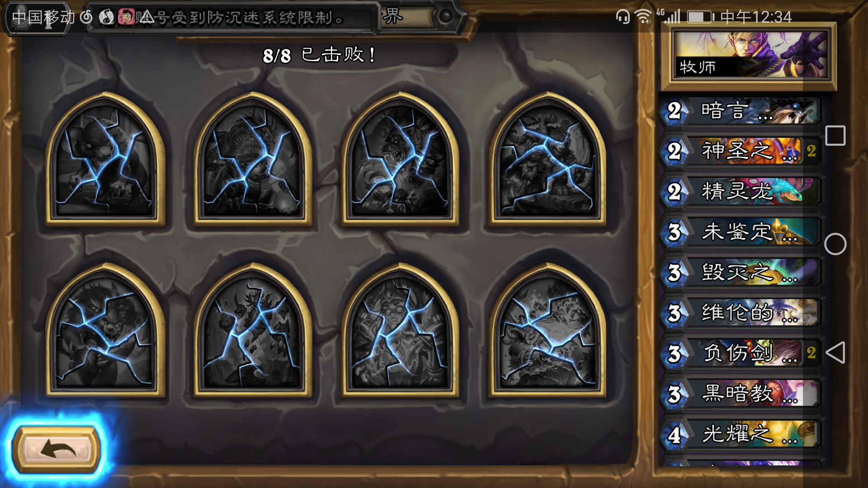868x488 pixels.
Task: Select the 毁灭之 card entry
Action: (x=740, y=272)
